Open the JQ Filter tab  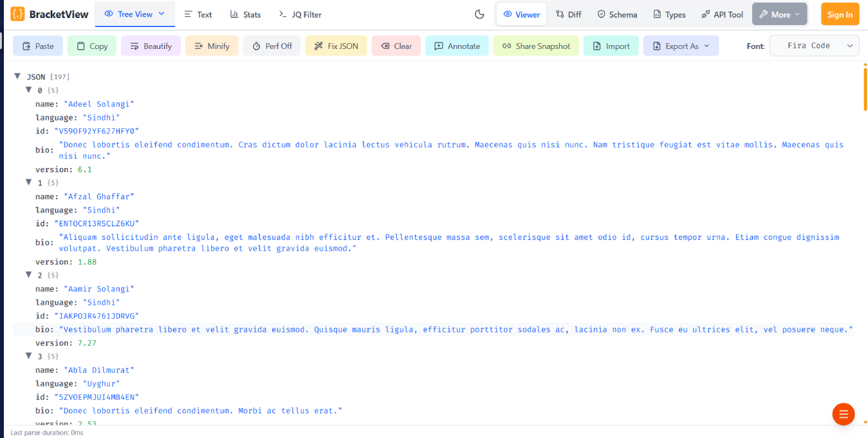point(300,14)
